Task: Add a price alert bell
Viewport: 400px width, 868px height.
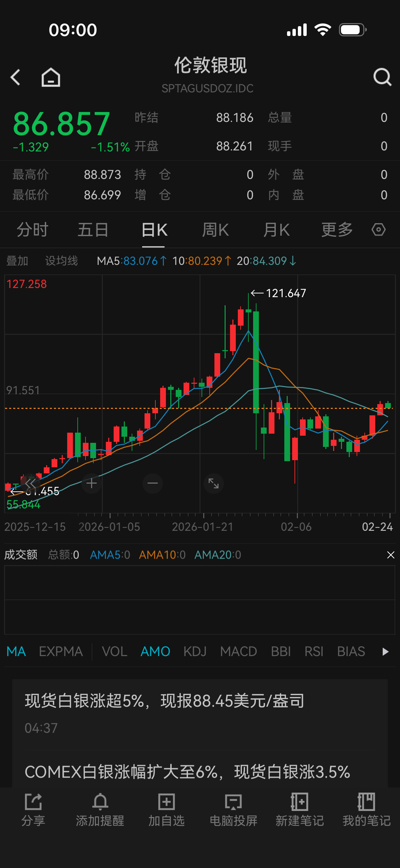Action: (x=100, y=809)
